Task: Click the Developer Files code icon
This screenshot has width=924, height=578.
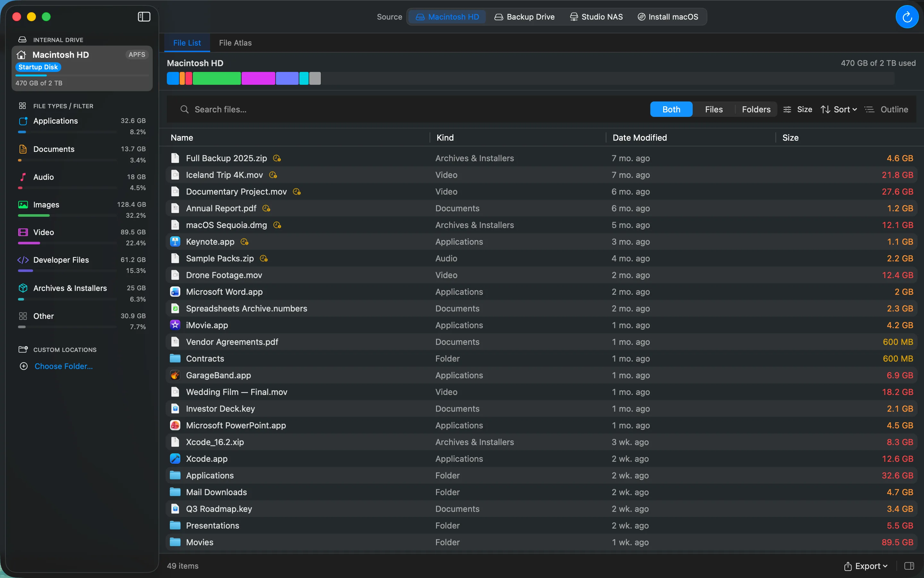Action: [x=23, y=260]
